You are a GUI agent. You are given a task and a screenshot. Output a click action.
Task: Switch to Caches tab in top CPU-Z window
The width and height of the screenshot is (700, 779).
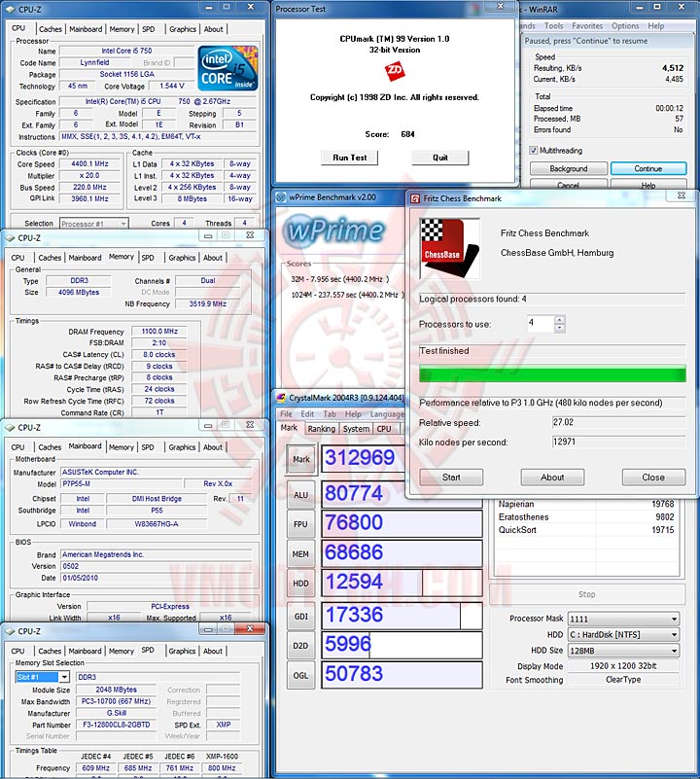[x=51, y=29]
